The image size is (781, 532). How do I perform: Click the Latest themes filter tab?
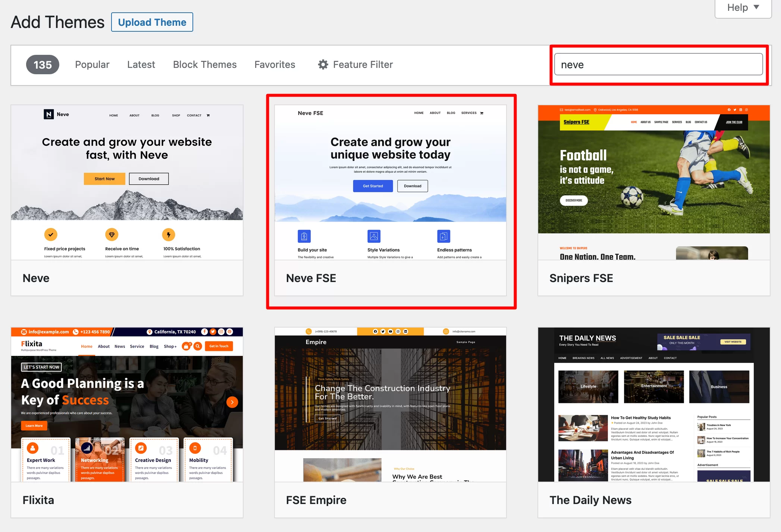pyautogui.click(x=141, y=65)
